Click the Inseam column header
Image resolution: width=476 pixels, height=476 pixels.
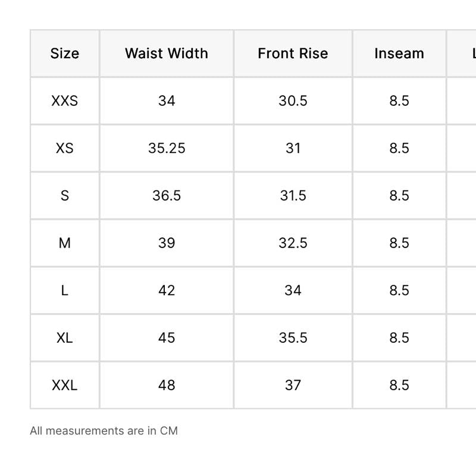click(x=399, y=54)
